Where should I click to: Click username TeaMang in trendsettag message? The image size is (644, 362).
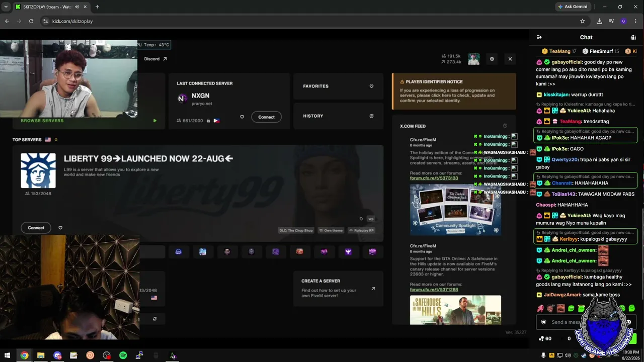click(x=570, y=122)
